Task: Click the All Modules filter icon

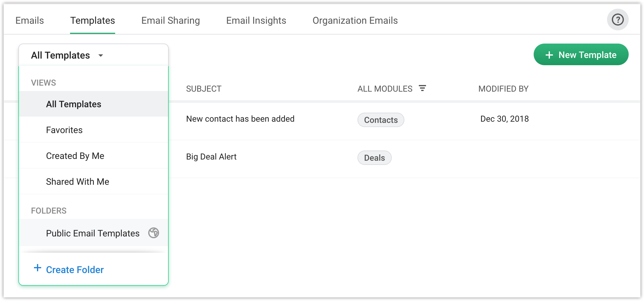Action: pyautogui.click(x=422, y=88)
